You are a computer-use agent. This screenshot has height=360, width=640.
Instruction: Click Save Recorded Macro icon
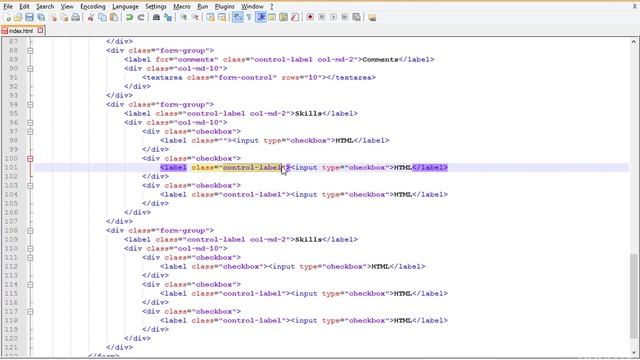tap(356, 18)
